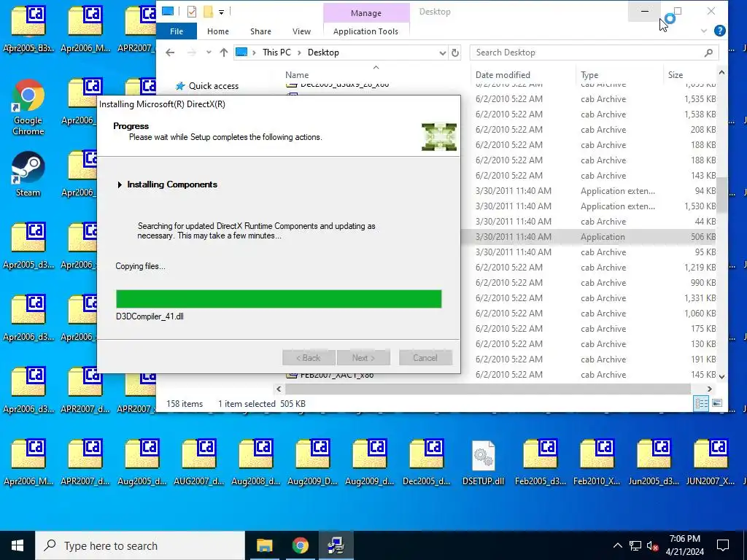Image resolution: width=747 pixels, height=560 pixels.
Task: Select Quick access in navigation pane
Action: pyautogui.click(x=214, y=86)
